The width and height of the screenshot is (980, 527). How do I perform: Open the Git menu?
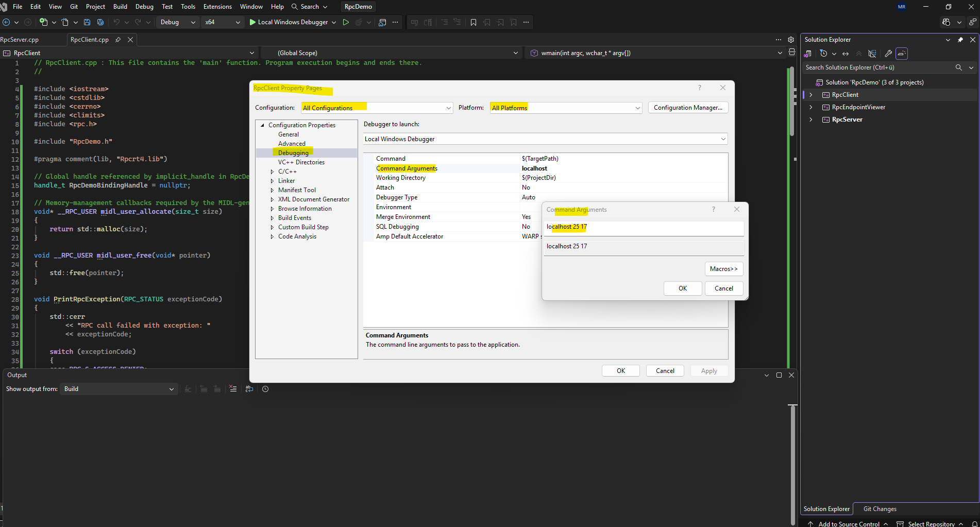74,7
